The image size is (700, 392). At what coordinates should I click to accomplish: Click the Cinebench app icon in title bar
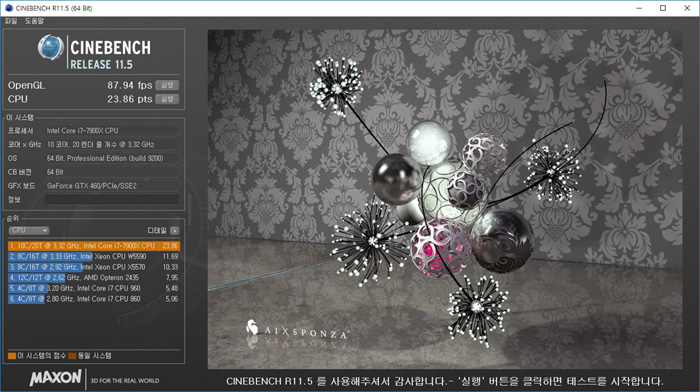[x=8, y=8]
